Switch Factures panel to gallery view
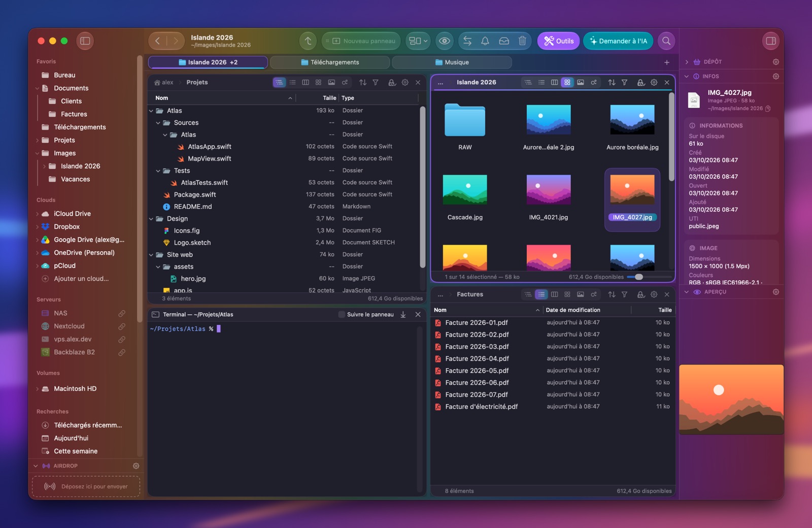 tap(581, 294)
